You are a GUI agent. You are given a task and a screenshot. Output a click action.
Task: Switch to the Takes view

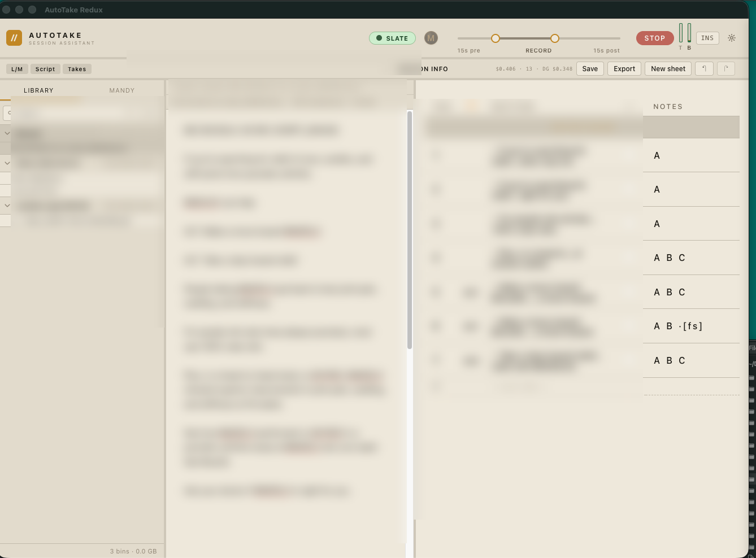pos(77,69)
